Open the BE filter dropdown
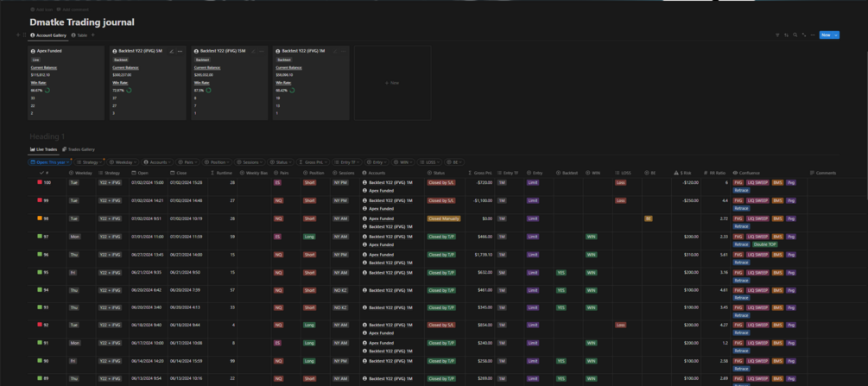The width and height of the screenshot is (868, 386). (454, 162)
